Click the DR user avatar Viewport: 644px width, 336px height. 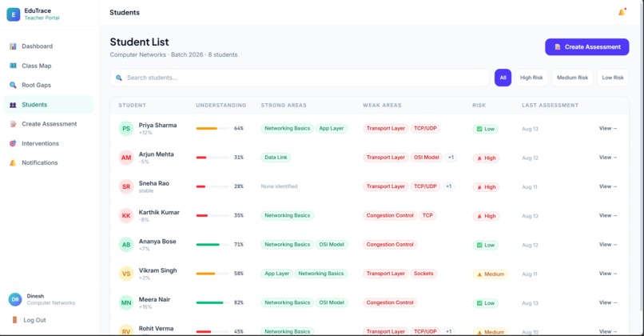click(x=15, y=299)
